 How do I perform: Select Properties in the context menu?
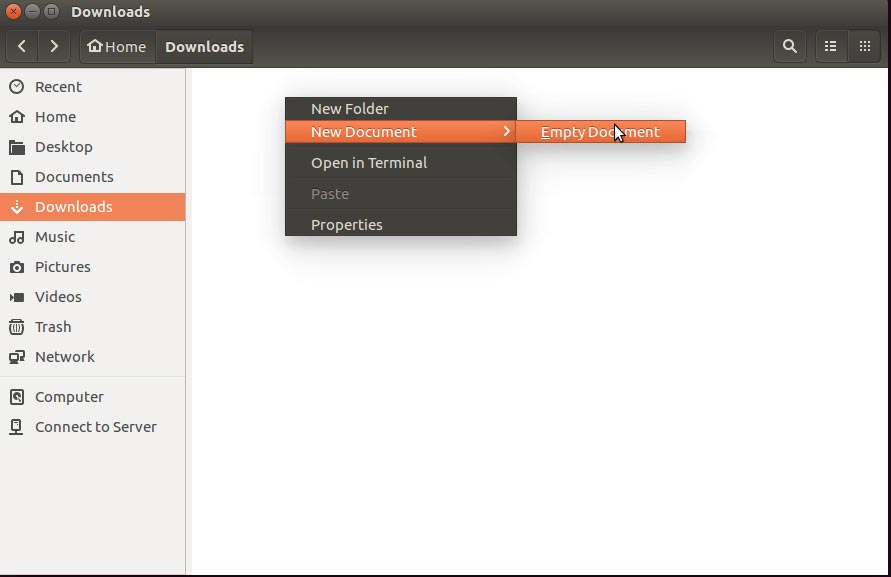(346, 224)
